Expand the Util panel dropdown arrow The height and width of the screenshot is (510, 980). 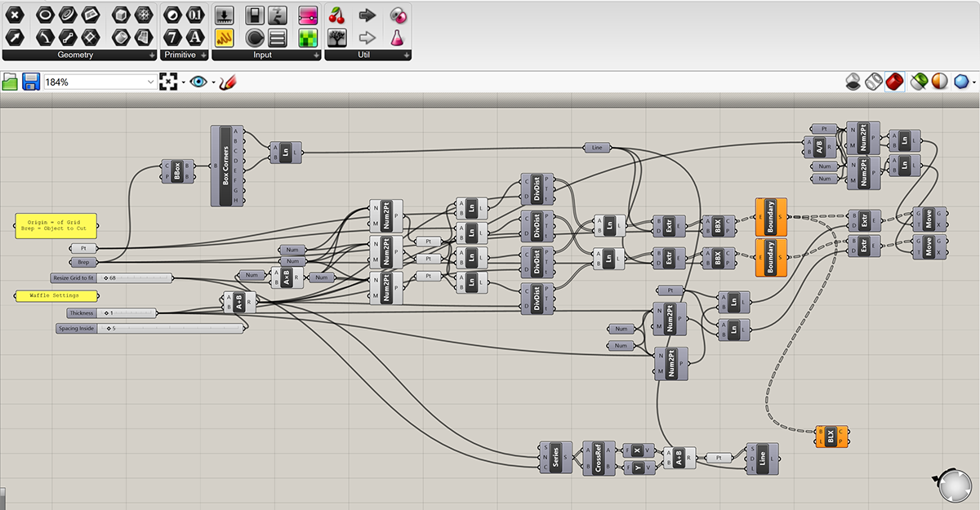point(406,55)
